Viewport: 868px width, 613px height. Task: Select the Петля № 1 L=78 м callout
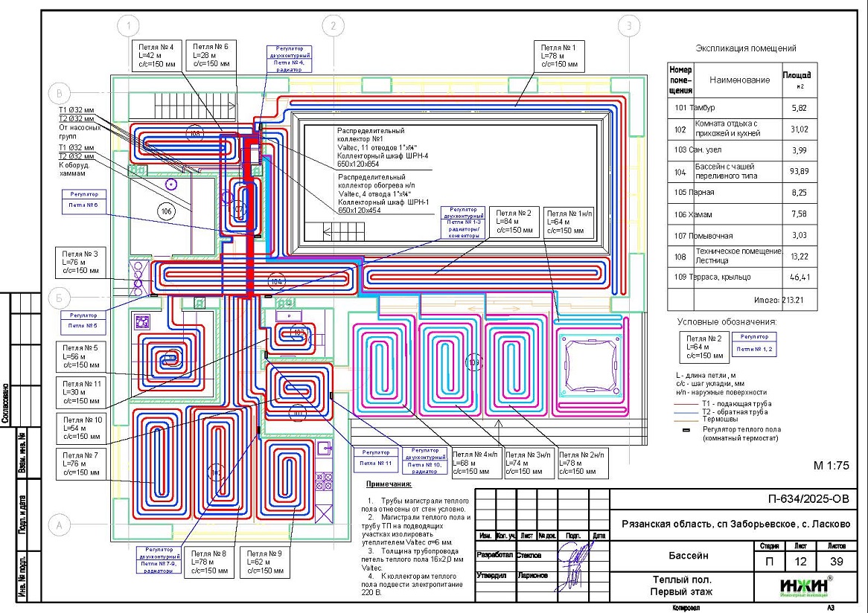click(563, 56)
